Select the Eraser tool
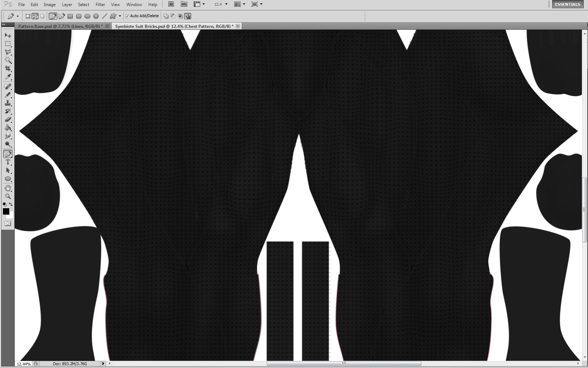Screen dimensions: 588x368 (x=8, y=119)
